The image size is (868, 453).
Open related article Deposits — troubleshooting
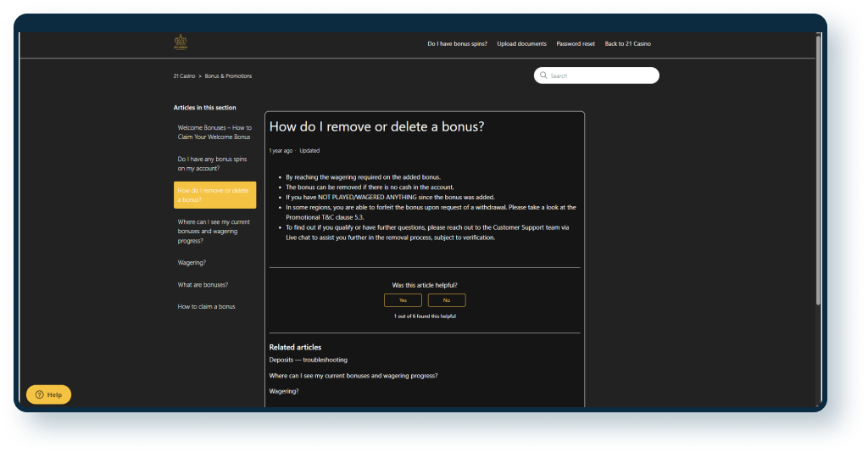[309, 360]
